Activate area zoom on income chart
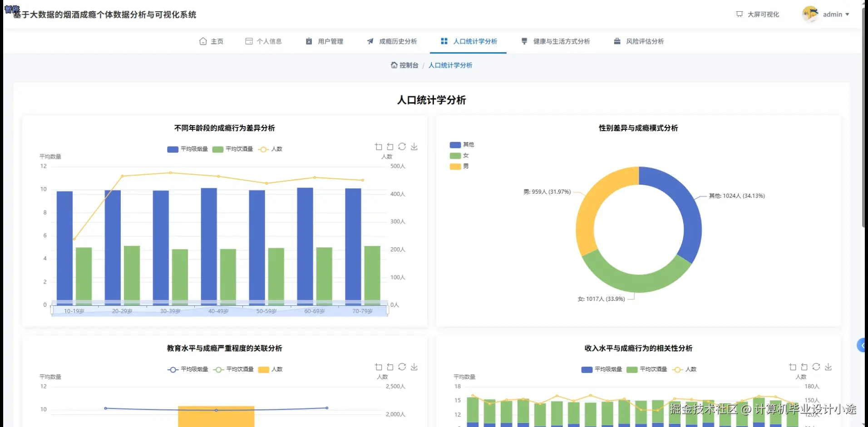The width and height of the screenshot is (868, 427). [792, 367]
